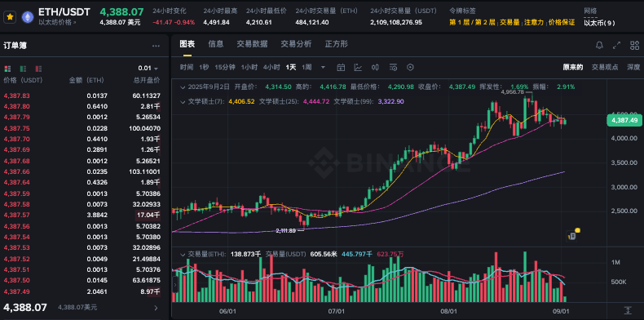This screenshot has height=320, width=644.
Task: Collapse the MA indicator legend chevron
Action: point(183,101)
